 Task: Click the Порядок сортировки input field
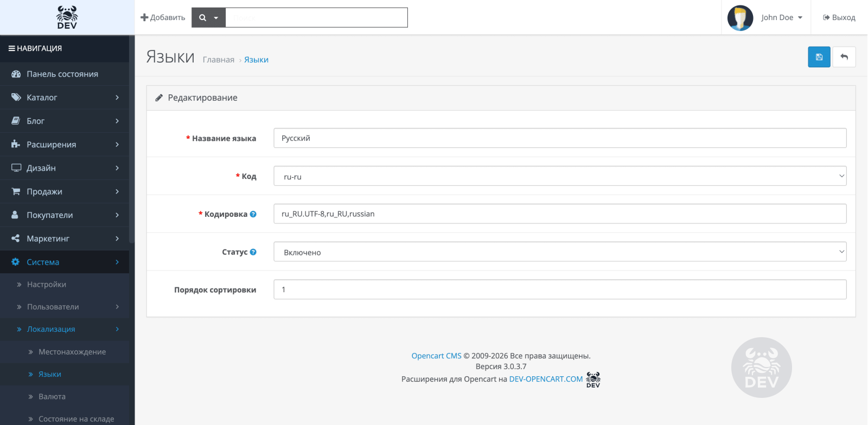(560, 289)
